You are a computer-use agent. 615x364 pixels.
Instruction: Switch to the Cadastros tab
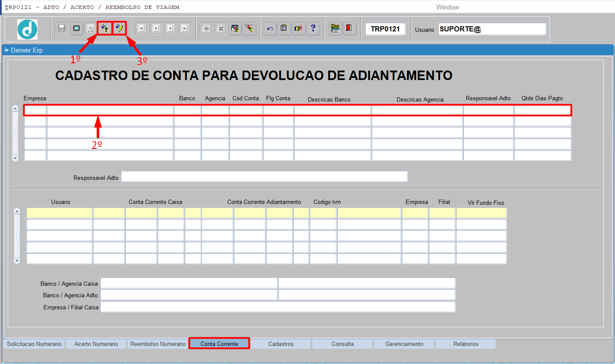coord(281,344)
